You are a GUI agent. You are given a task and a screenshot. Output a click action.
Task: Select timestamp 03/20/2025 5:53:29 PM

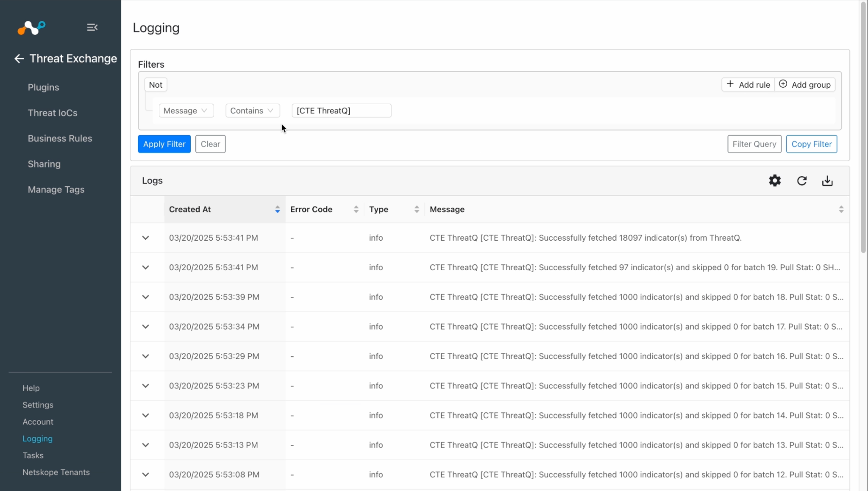point(214,356)
